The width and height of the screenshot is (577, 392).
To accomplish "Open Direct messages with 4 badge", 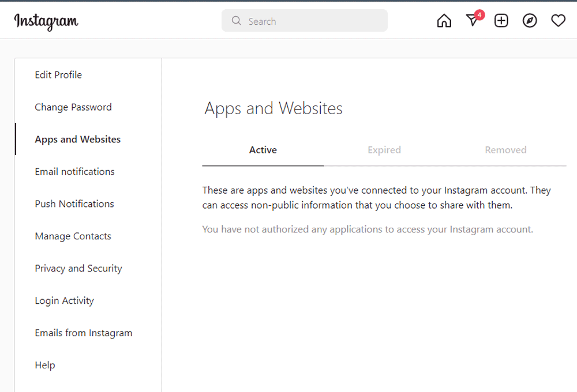I will tap(474, 20).
